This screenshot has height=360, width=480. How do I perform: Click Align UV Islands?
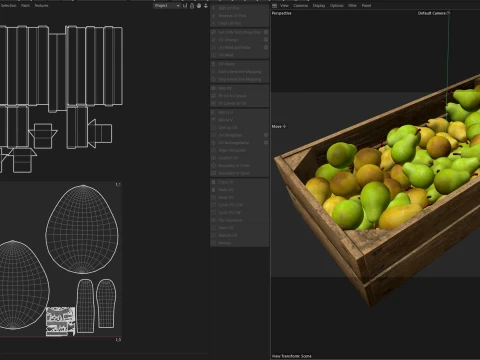pyautogui.click(x=239, y=150)
